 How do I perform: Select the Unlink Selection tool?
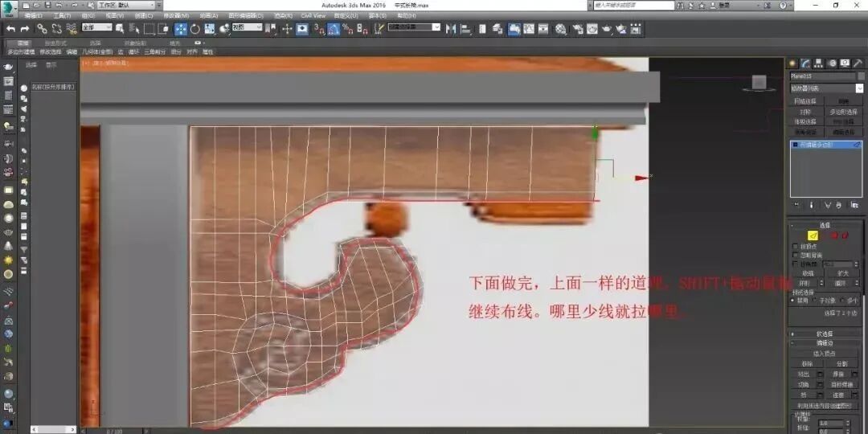[57, 29]
